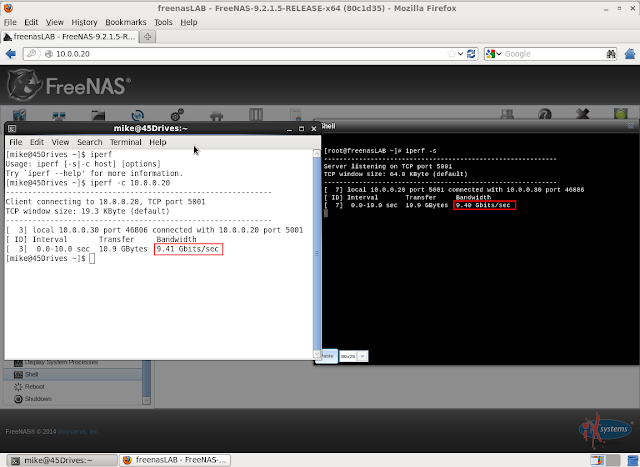
Task: Click 9.40 Gbits/sec value in Shell
Action: (x=484, y=205)
